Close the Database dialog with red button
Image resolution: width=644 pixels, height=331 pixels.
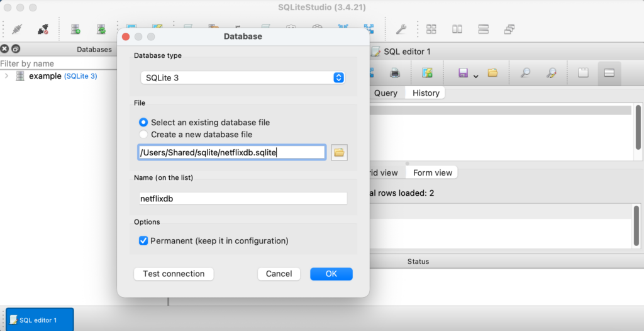pyautogui.click(x=126, y=36)
